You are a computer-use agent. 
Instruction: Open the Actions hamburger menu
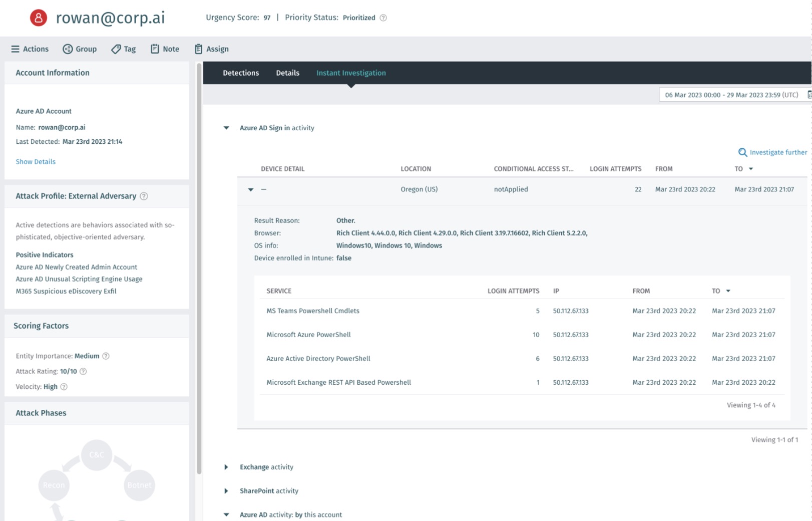coord(30,49)
